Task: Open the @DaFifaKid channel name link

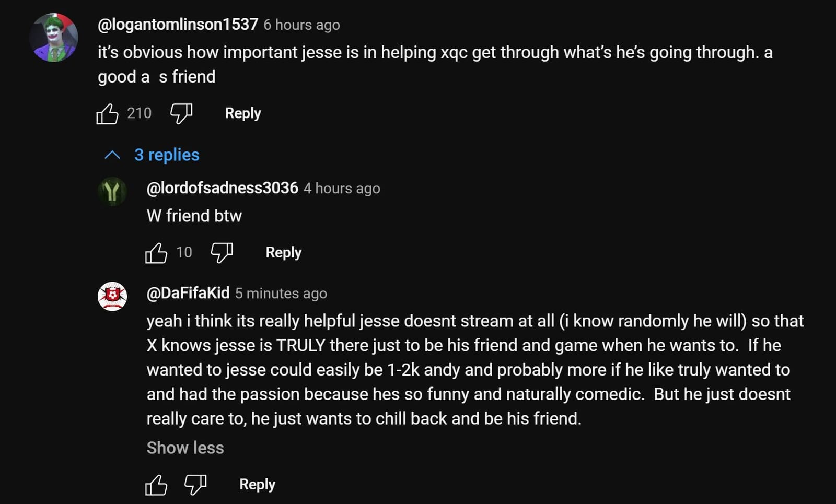Action: [x=188, y=293]
